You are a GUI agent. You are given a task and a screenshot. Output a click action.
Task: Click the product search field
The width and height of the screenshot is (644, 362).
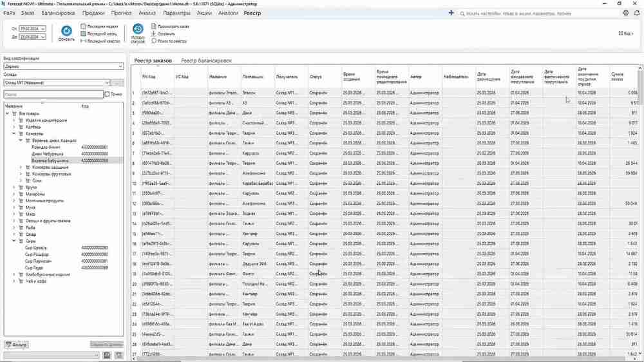click(x=53, y=94)
